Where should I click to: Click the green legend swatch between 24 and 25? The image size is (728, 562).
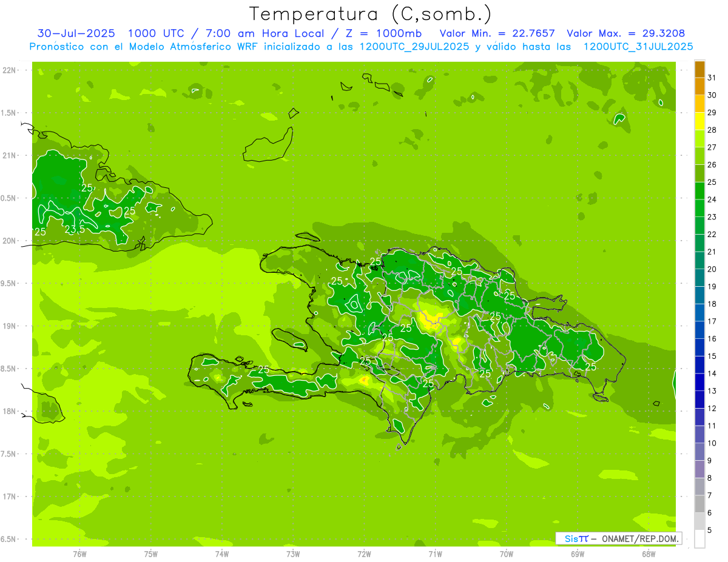click(699, 191)
